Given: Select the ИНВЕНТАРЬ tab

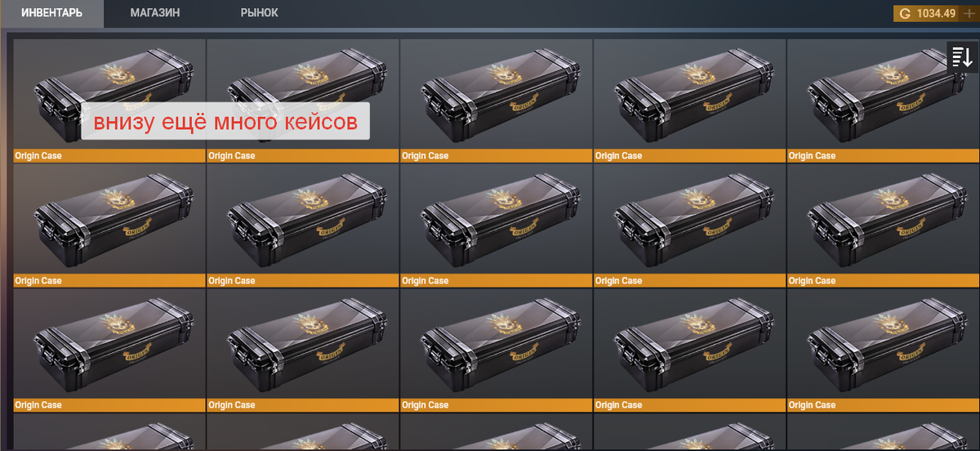Looking at the screenshot, I should point(51,13).
